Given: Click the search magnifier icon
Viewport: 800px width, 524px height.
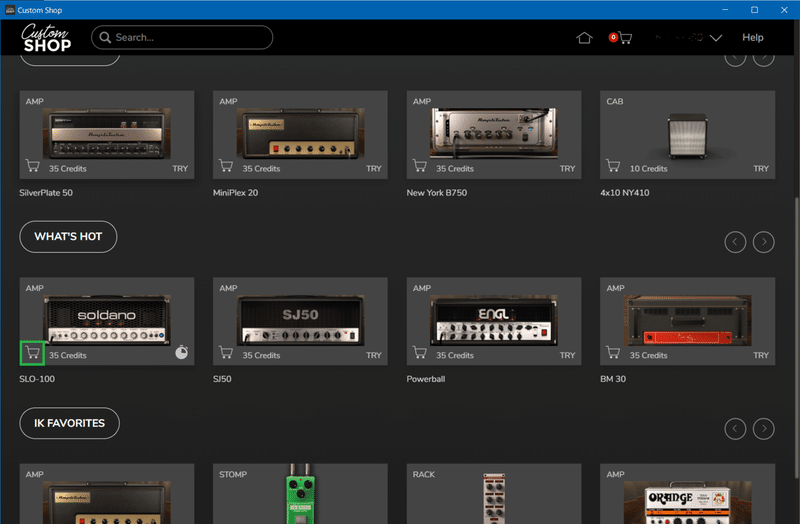Looking at the screenshot, I should (105, 37).
